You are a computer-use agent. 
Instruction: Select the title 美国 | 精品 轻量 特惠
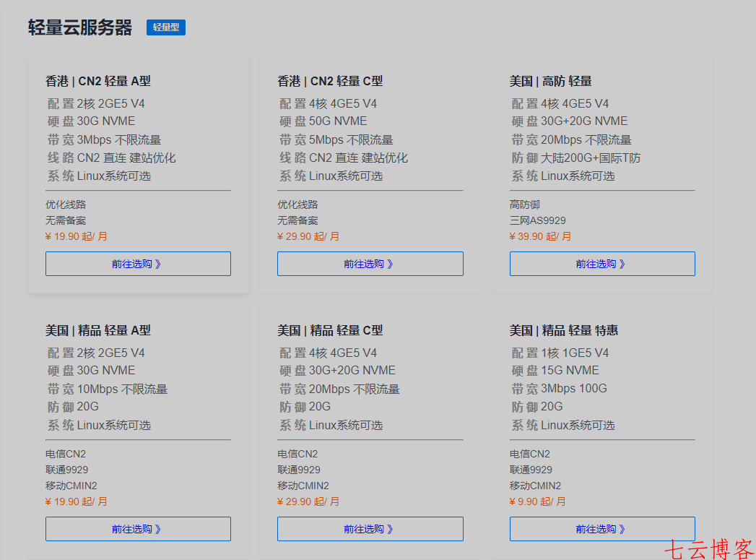[564, 330]
